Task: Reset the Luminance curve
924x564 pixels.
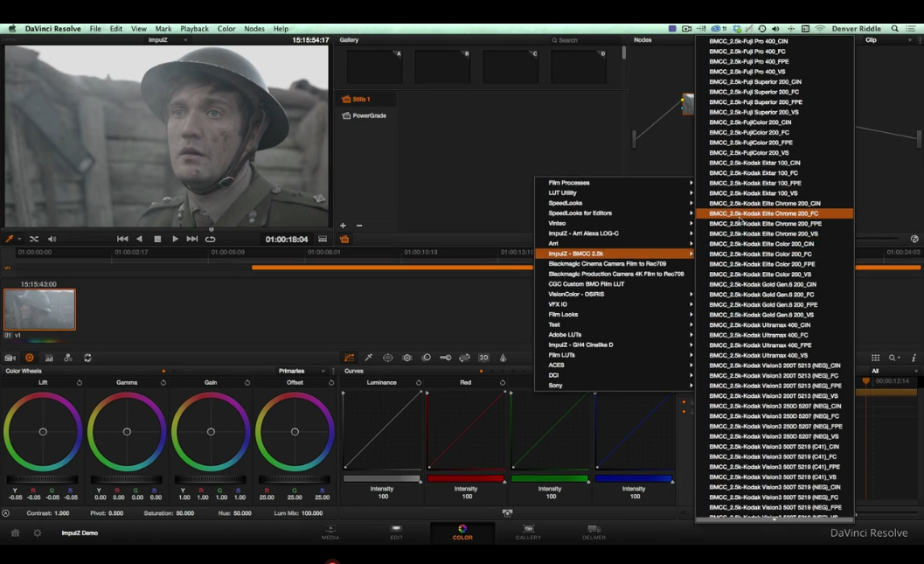Action: point(419,382)
